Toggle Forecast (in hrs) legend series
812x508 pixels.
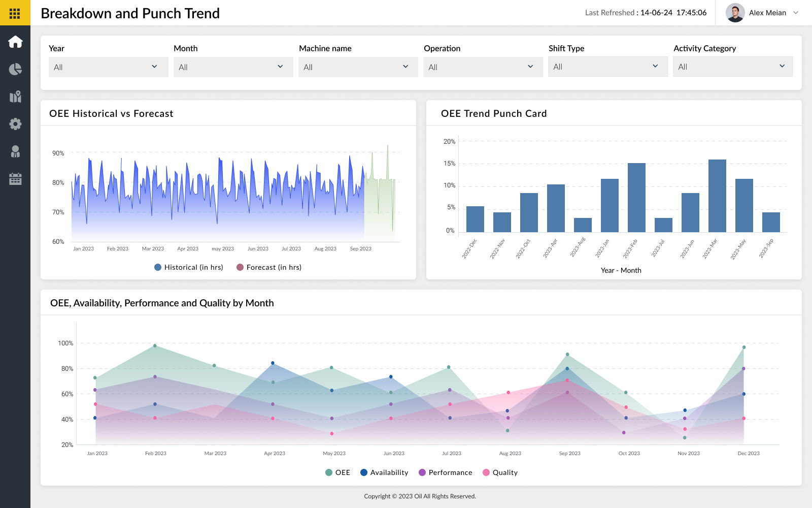(x=269, y=267)
